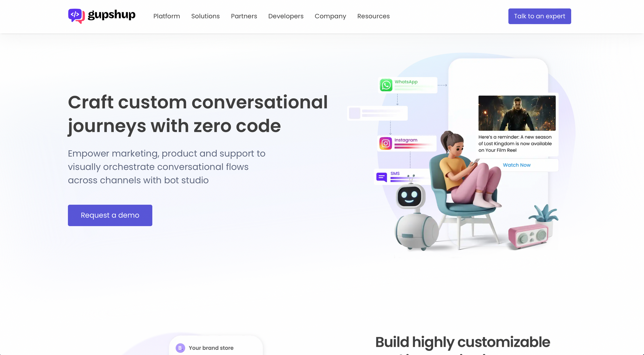This screenshot has width=644, height=355.
Task: Select the Developers menu item
Action: (286, 16)
